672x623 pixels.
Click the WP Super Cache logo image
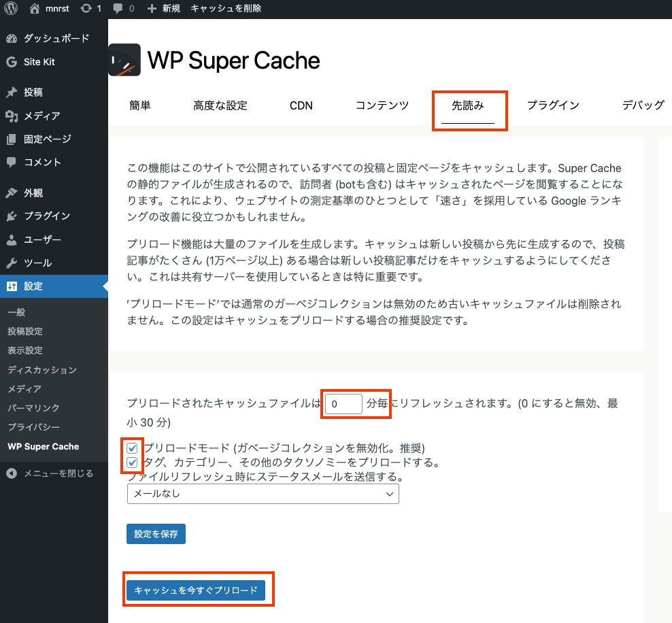(124, 60)
